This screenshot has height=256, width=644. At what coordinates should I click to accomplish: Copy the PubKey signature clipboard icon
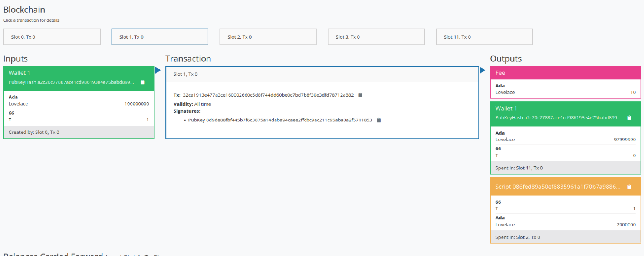(379, 120)
